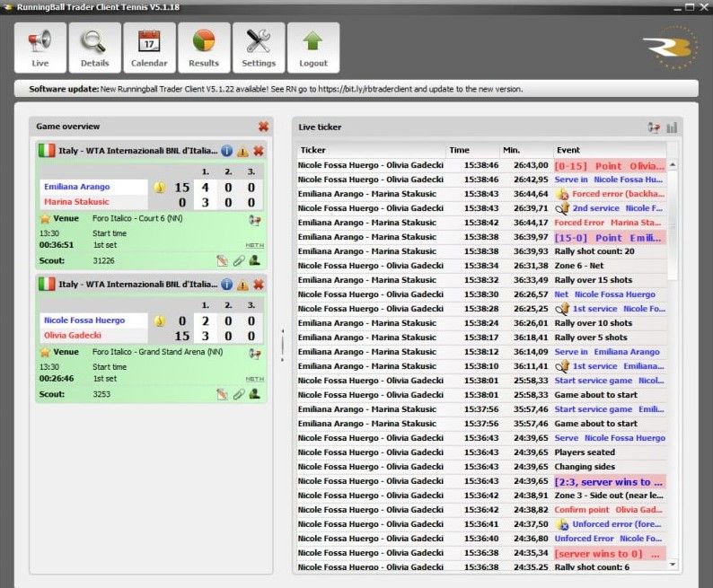713x588 pixels.
Task: Open the Calendar toolbar button
Action: tap(149, 48)
